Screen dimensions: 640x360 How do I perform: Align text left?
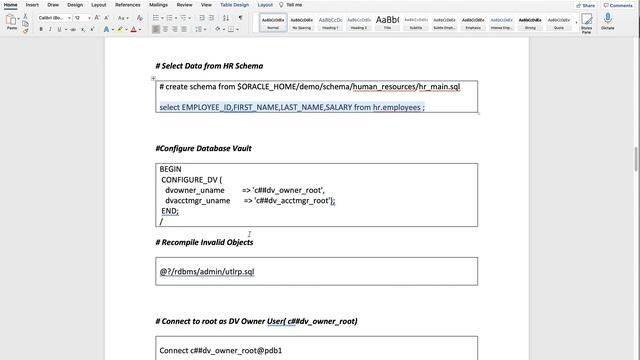pos(156,29)
